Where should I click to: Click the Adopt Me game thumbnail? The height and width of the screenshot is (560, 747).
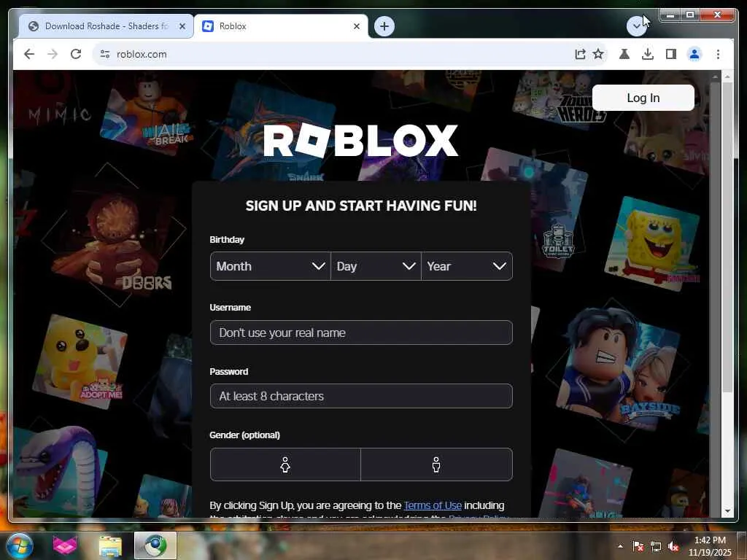(x=80, y=362)
